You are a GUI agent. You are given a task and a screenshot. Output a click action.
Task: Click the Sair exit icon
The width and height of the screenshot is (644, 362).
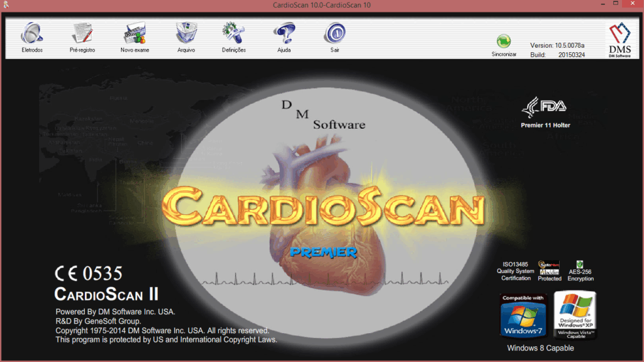335,34
